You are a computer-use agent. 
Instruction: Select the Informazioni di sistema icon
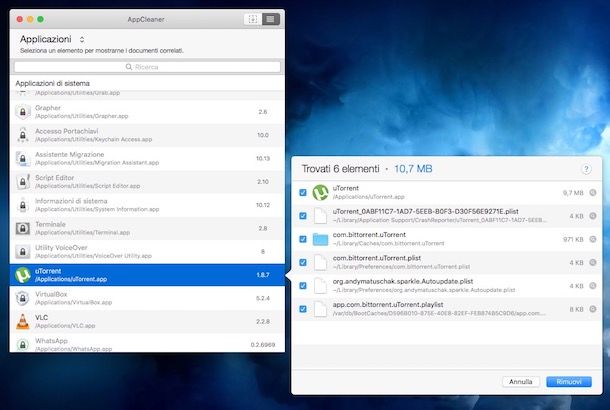(x=23, y=205)
